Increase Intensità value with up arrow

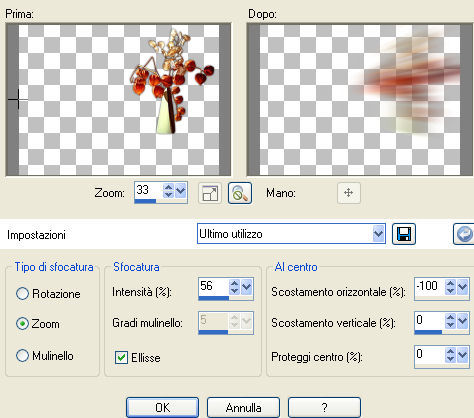coord(235,283)
